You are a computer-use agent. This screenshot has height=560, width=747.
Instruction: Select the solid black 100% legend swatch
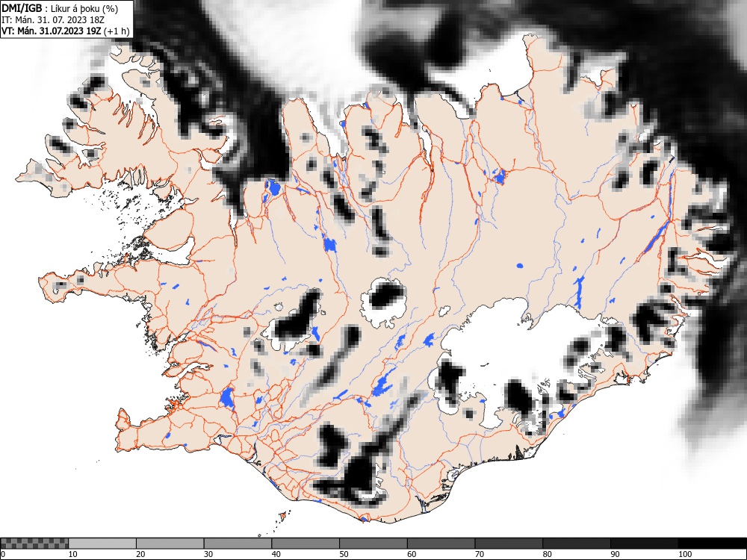(x=712, y=544)
